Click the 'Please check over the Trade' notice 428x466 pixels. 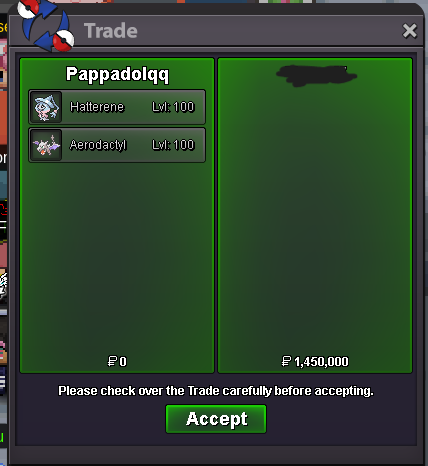click(x=216, y=391)
